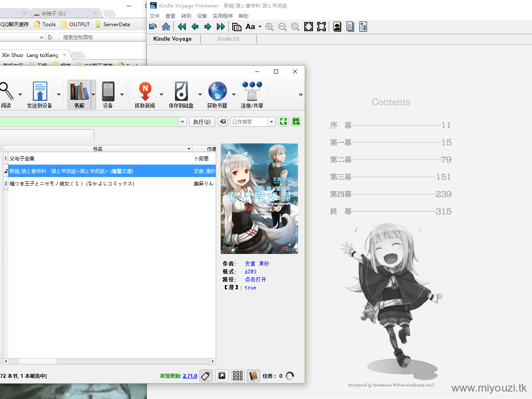Jump to the next chapter with the double-right arrows

click(221, 27)
